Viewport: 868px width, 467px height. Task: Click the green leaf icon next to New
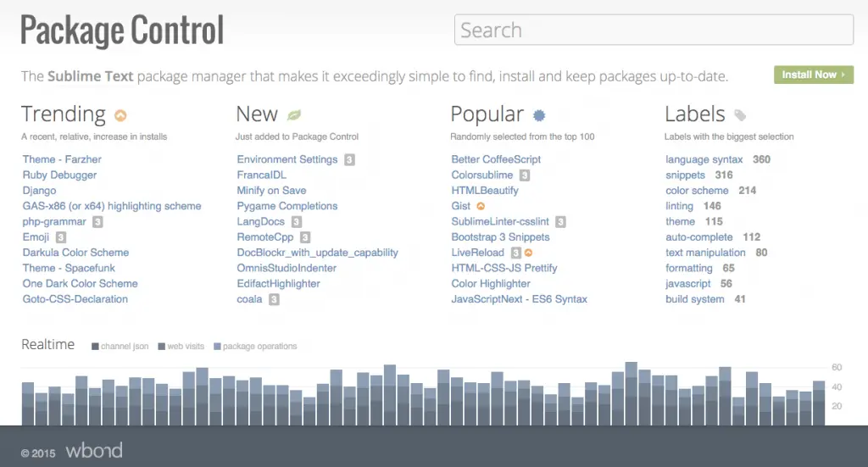[294, 115]
